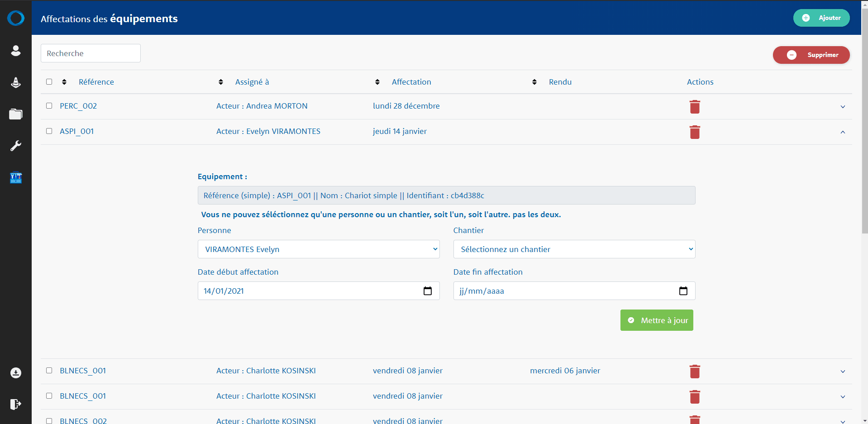Open the blue equipment sidebar icon
Screen dimensions: 868x424
click(x=16, y=178)
